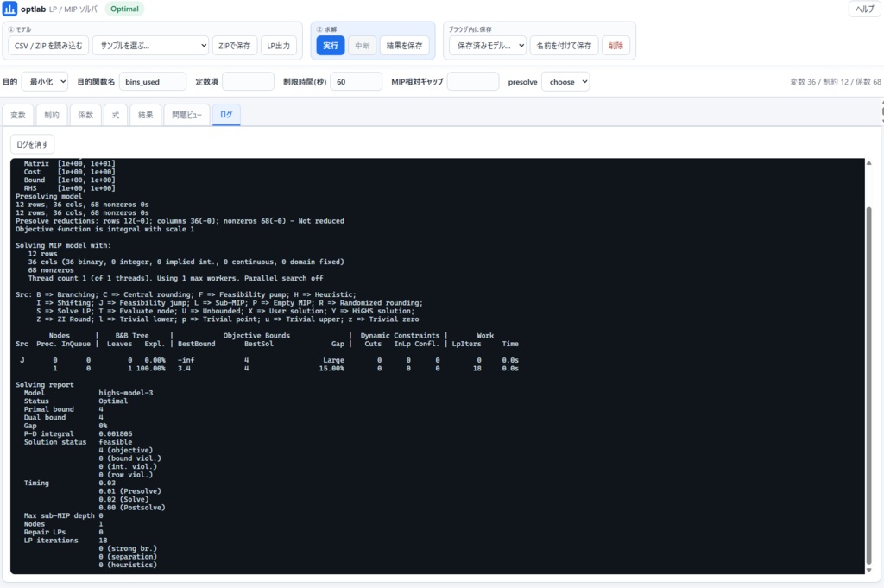884x588 pixels.
Task: Open the 保存済みモデル dropdown
Action: click(488, 46)
